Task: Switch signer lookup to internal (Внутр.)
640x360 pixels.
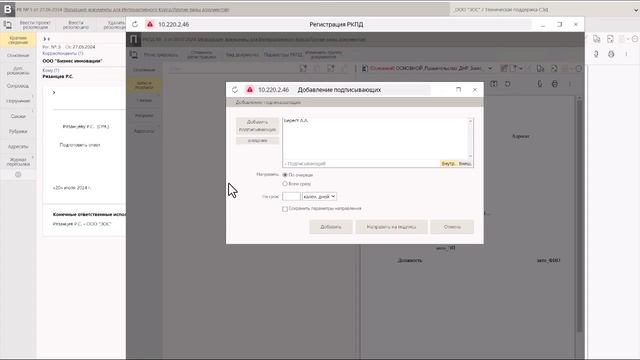Action: click(448, 164)
